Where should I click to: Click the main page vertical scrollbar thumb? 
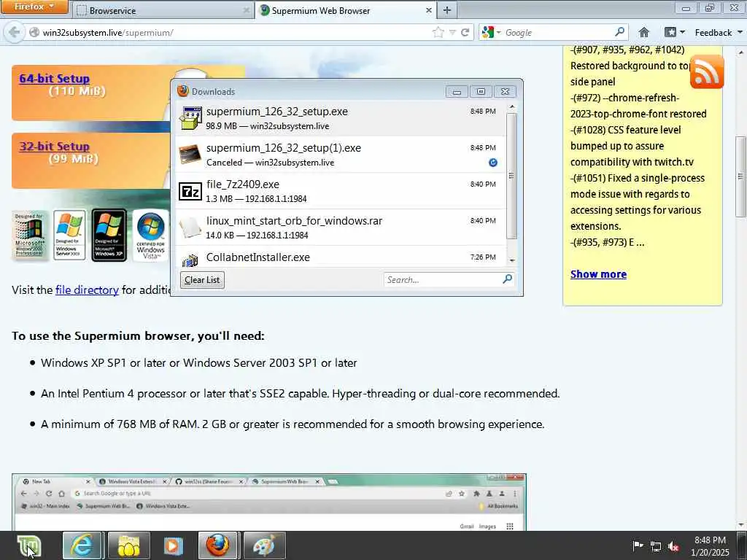[x=740, y=176]
